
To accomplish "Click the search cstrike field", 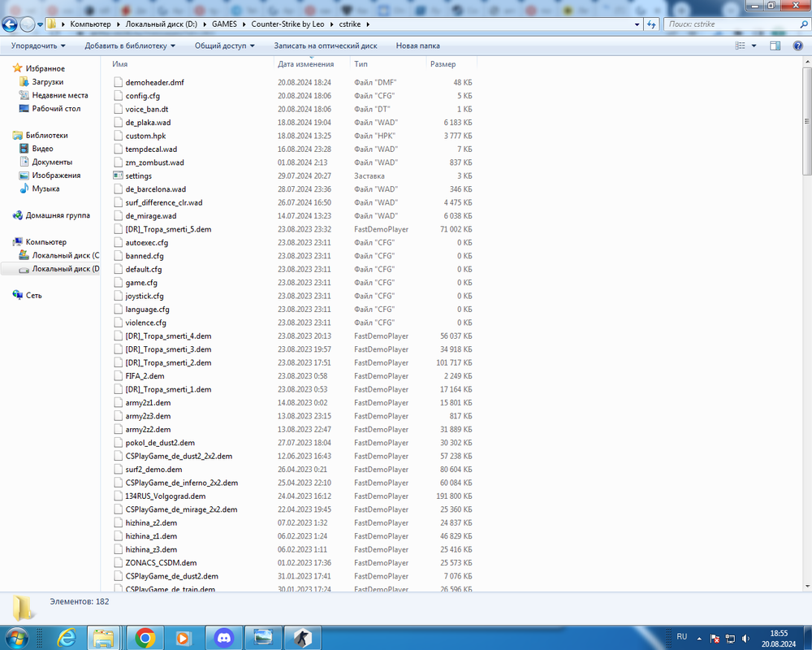I will click(x=732, y=24).
